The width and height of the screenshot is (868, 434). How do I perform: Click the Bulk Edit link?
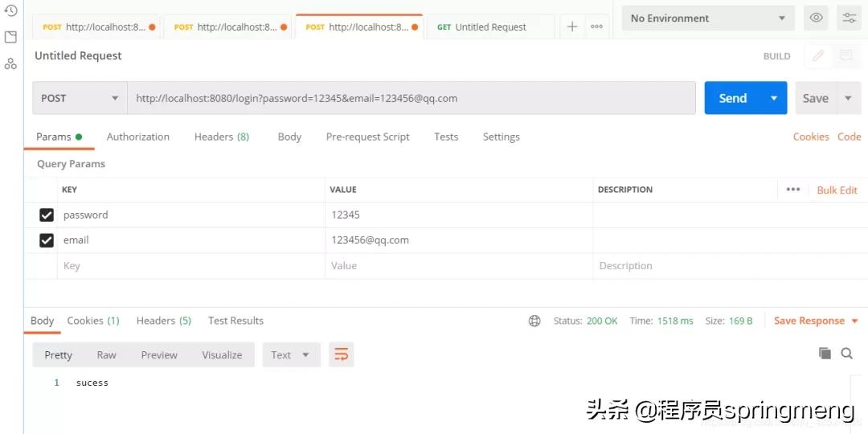point(837,190)
